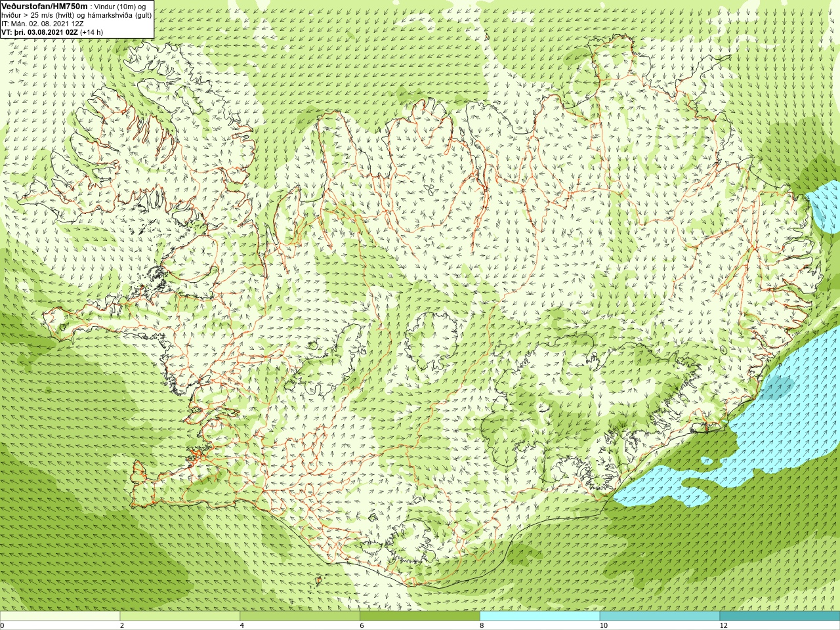Click the legend value '0'
The width and height of the screenshot is (840, 630).
point(3,625)
